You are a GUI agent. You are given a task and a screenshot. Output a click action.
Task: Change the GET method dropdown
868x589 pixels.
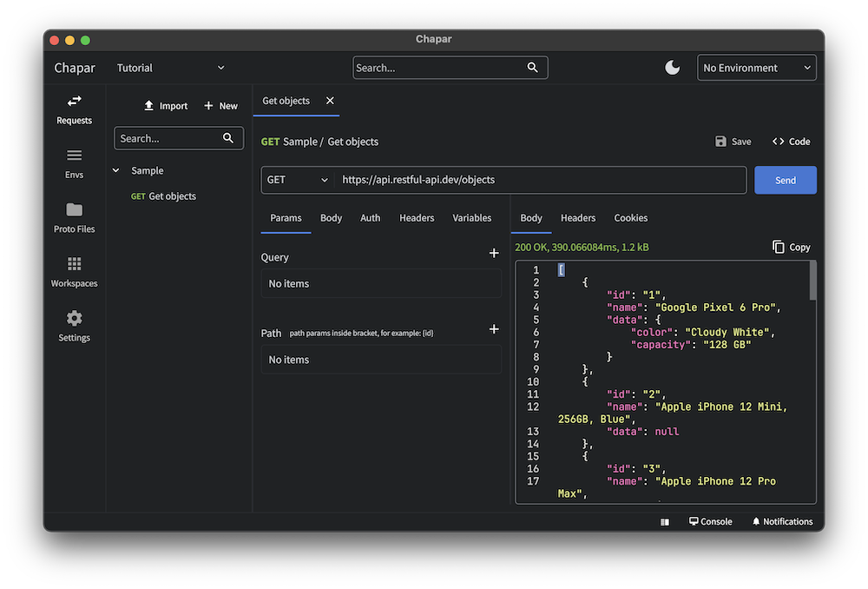[298, 180]
